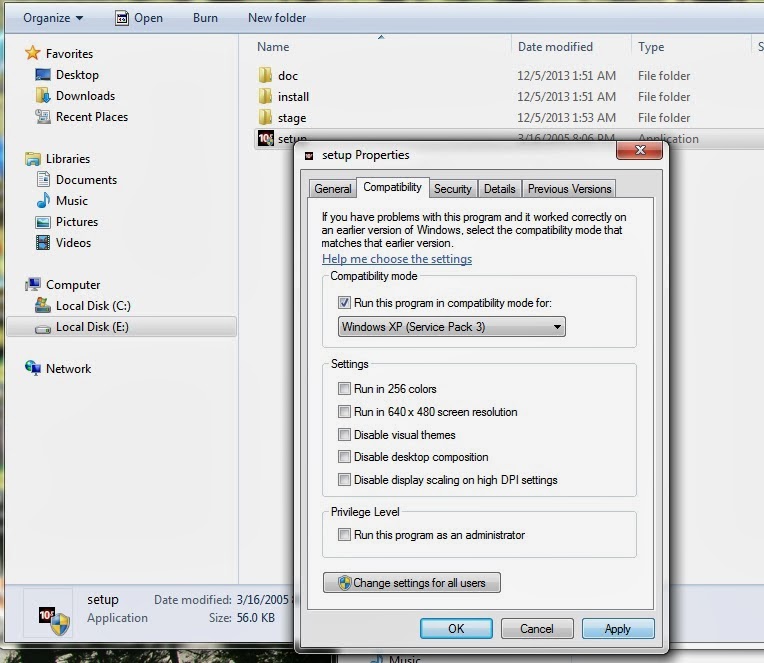Sort by Date modified column header

tap(555, 47)
